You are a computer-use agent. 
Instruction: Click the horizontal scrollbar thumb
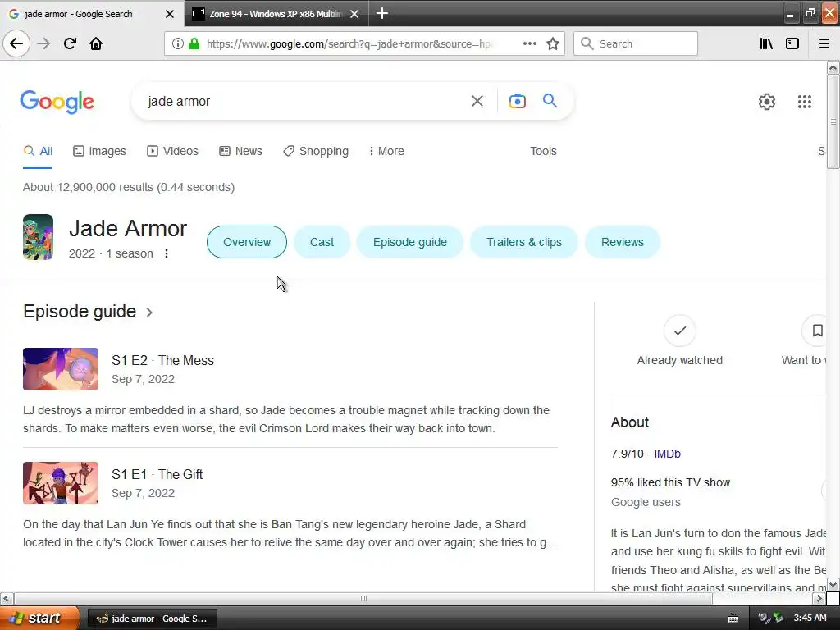pyautogui.click(x=363, y=598)
